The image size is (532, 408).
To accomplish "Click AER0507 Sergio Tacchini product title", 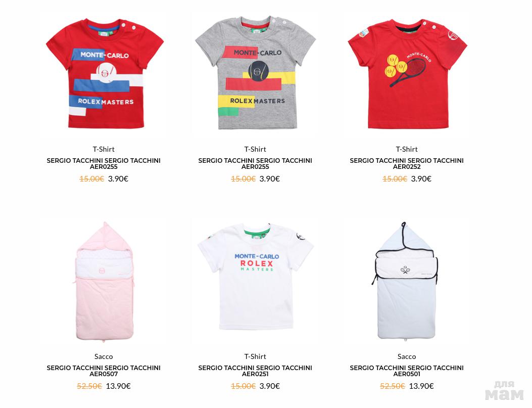I will click(104, 371).
